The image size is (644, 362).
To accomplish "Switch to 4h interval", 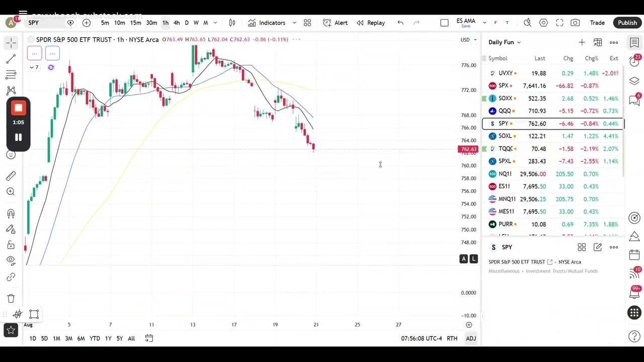I will point(177,23).
